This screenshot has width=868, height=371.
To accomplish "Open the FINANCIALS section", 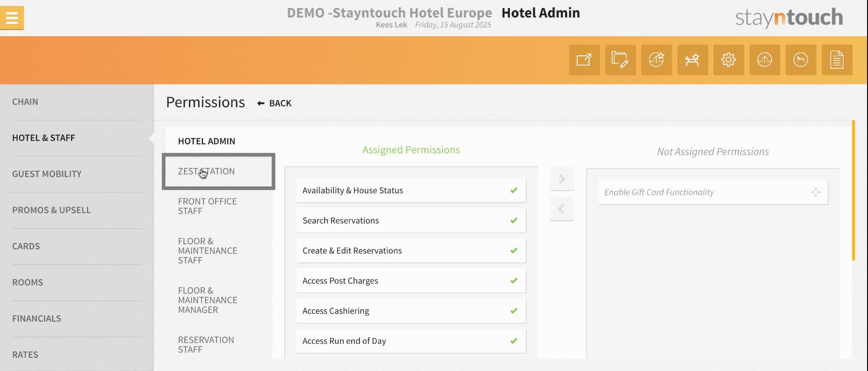I will 37,319.
